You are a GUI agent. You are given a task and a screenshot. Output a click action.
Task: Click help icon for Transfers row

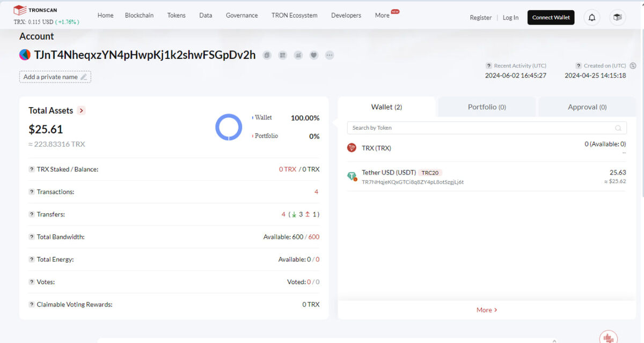coord(32,214)
